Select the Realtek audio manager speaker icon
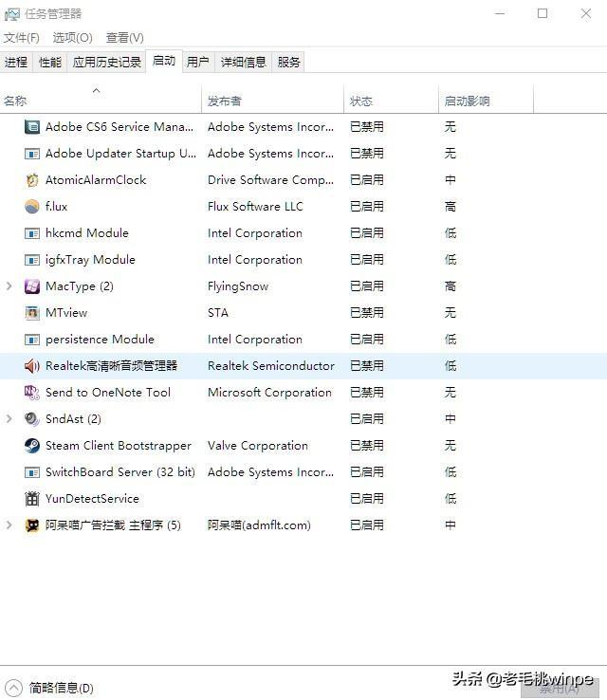 (x=32, y=366)
